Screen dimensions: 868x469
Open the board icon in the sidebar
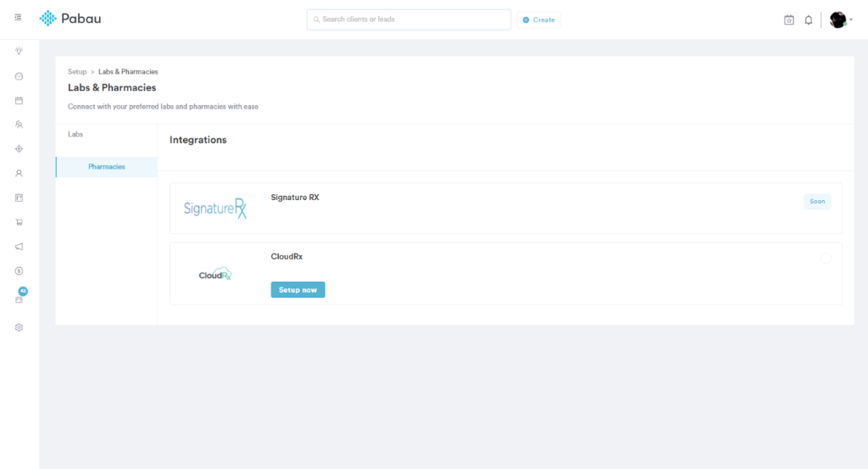[x=19, y=198]
